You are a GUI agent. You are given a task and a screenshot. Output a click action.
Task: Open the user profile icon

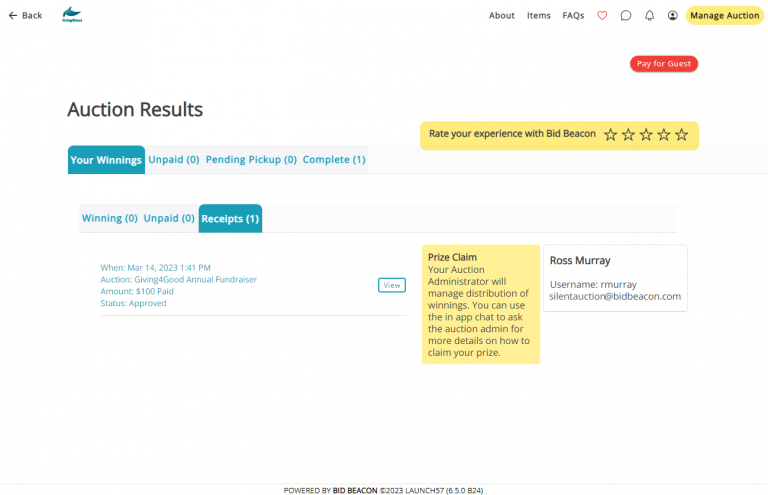(x=673, y=16)
